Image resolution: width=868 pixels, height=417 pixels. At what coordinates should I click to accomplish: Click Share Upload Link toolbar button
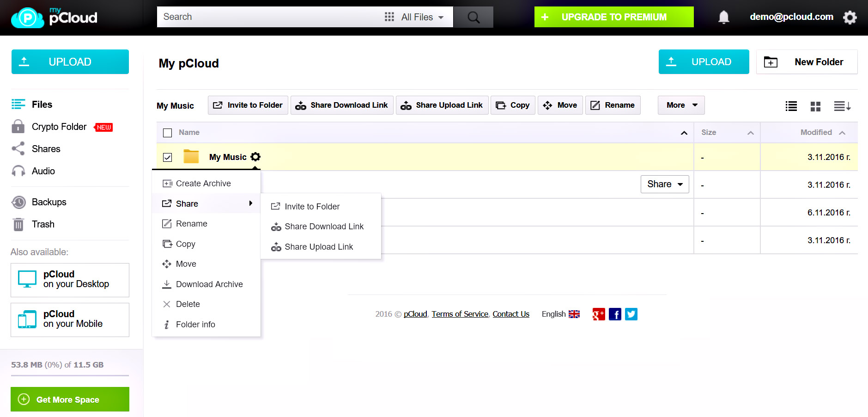(442, 105)
